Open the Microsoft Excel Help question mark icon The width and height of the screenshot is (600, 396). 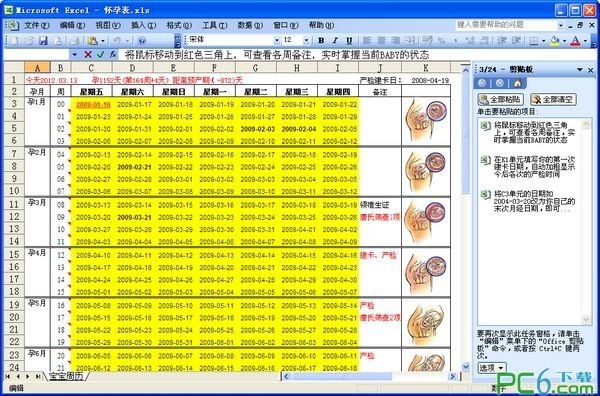click(141, 41)
